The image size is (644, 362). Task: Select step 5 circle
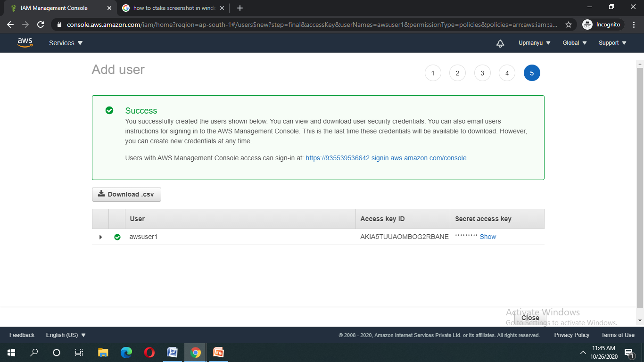(x=532, y=73)
